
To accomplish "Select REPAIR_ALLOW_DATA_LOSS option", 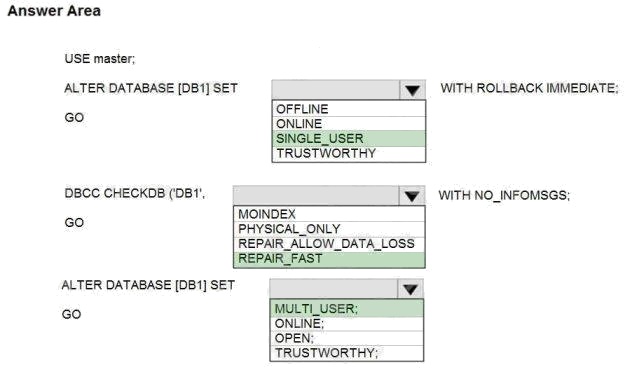I will (329, 244).
